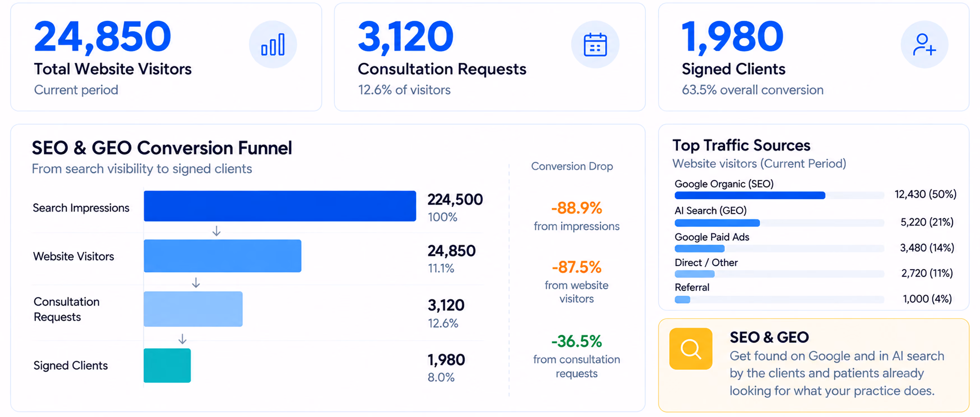Click the green -36.5% drop value
The image size is (980, 417).
pyautogui.click(x=576, y=341)
